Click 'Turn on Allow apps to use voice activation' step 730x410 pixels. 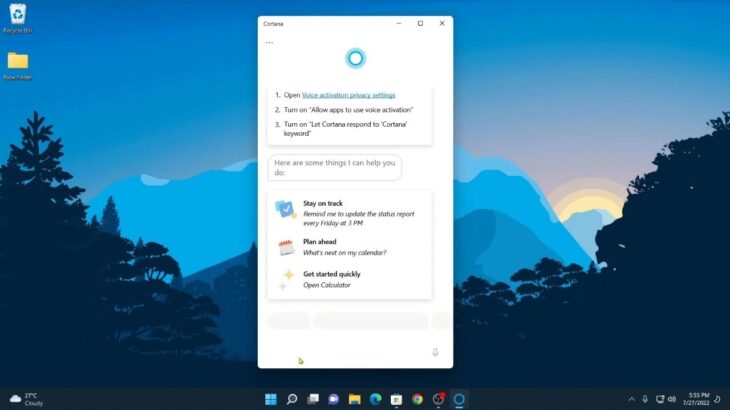(348, 110)
